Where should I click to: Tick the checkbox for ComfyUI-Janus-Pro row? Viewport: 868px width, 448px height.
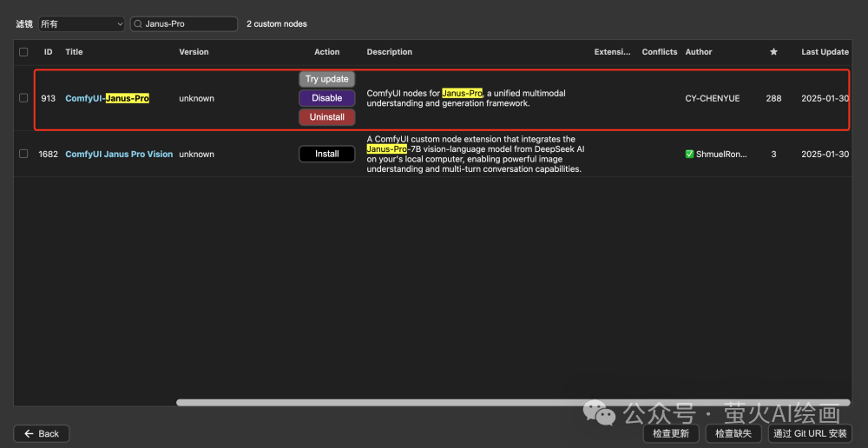tap(23, 98)
